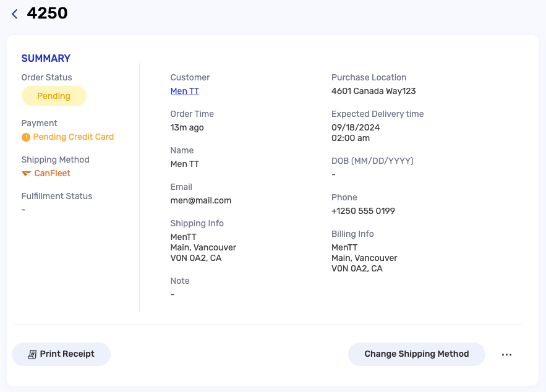Go back using the left chevron arrow
The image size is (546, 392).
(15, 14)
